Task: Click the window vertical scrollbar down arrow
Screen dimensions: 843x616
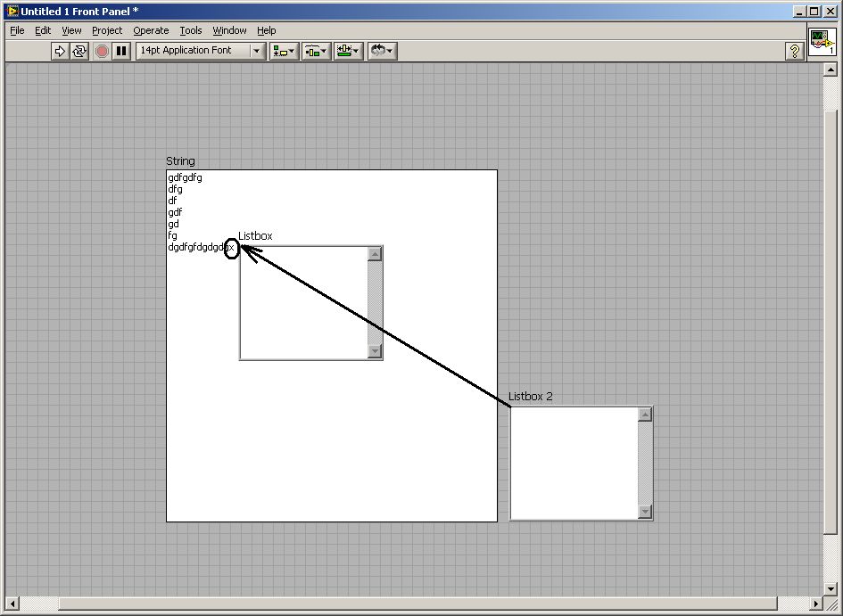Action: 831,589
